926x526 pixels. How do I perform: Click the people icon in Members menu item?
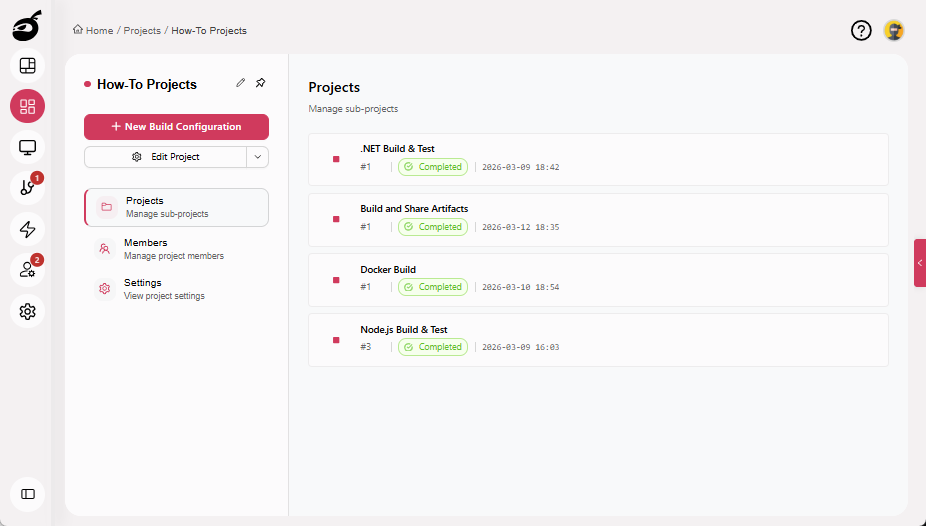tap(105, 249)
